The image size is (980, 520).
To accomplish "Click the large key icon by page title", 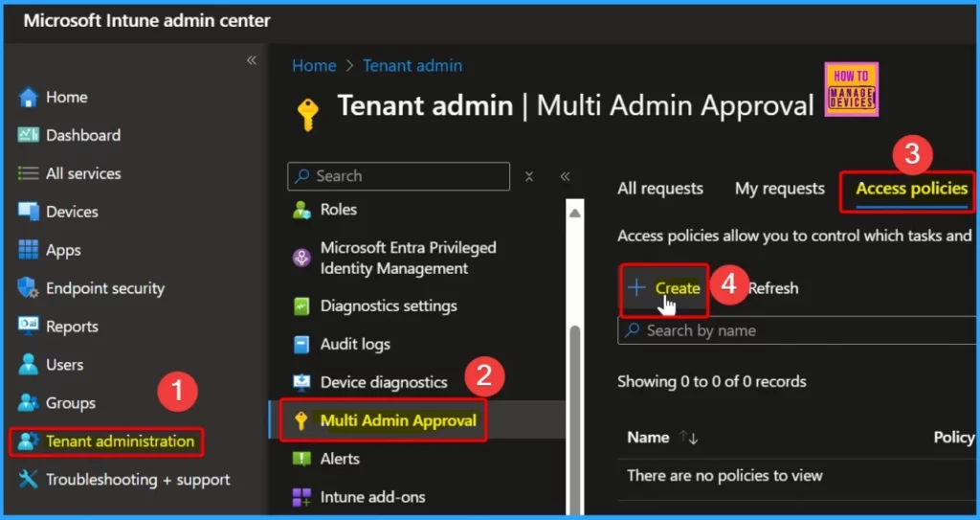I will 308,114.
